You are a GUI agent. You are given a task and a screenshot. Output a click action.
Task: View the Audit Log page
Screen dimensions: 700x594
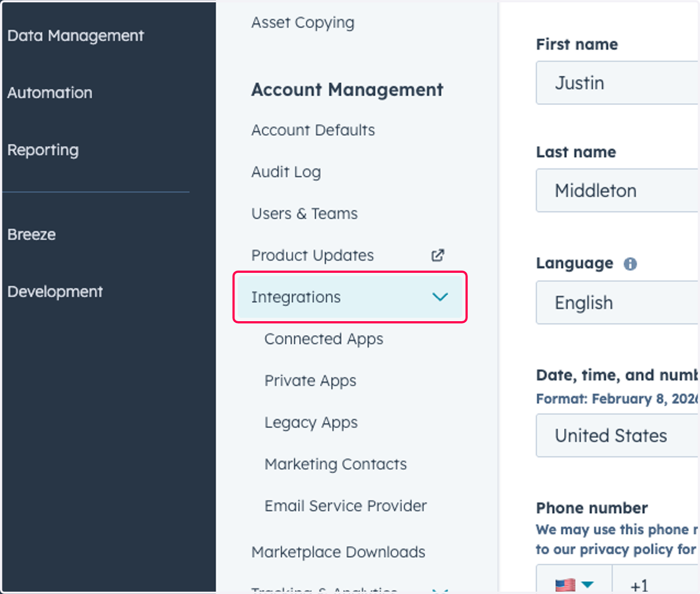(286, 172)
